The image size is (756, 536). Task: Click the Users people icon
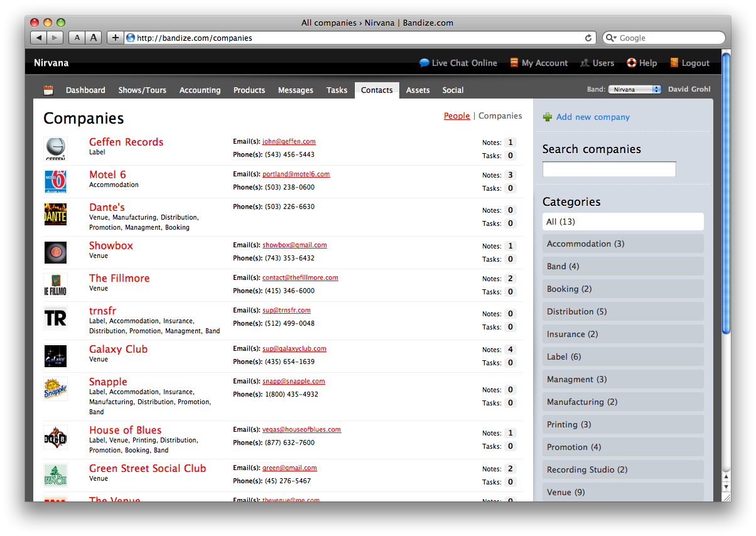pos(585,63)
